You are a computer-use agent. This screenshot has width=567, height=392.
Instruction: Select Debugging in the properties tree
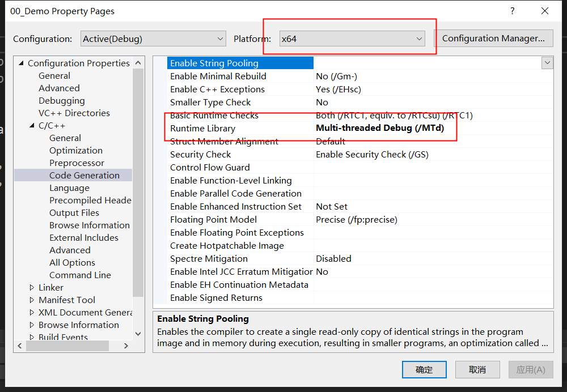pyautogui.click(x=62, y=100)
